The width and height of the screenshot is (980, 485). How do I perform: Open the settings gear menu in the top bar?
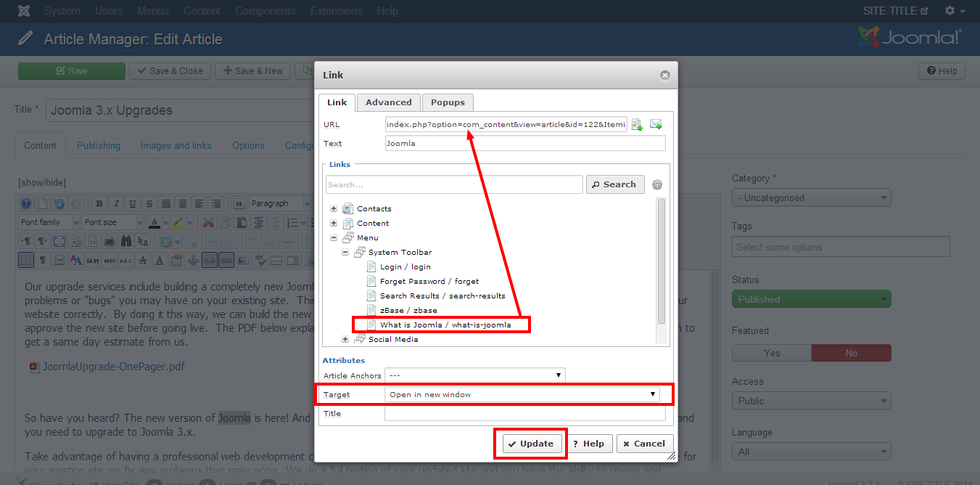954,11
